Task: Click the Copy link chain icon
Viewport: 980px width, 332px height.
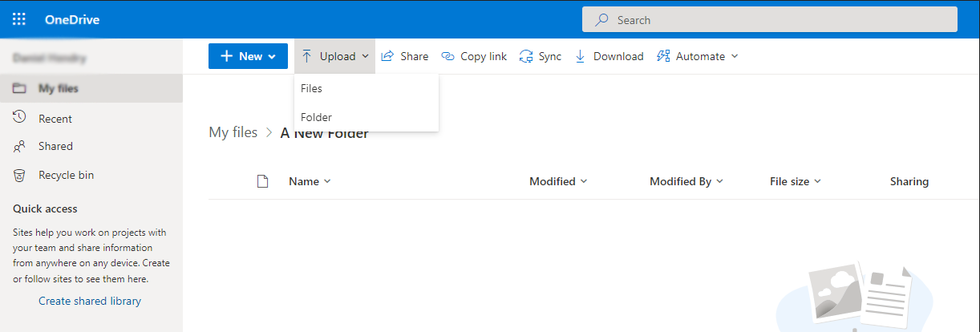Action: pos(447,56)
